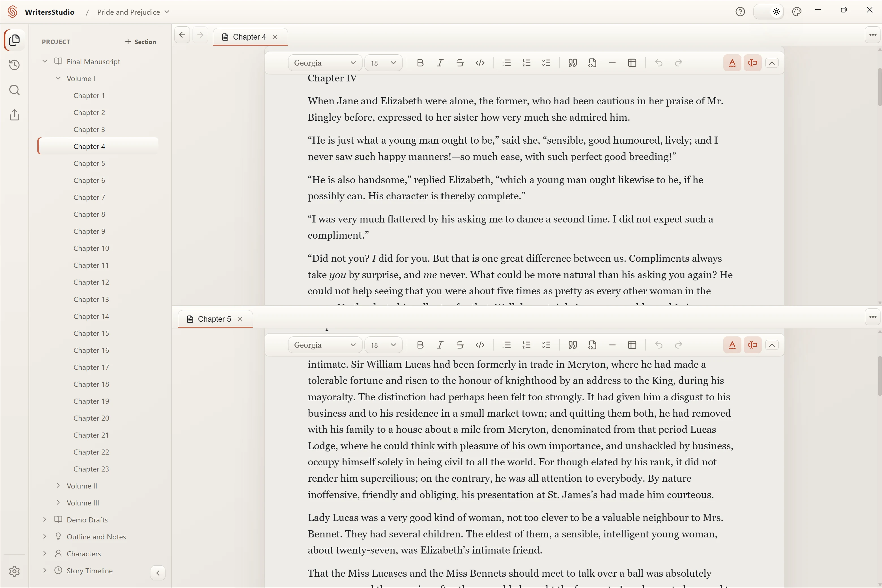Select the Chapter 4 editor tab
882x588 pixels.
click(250, 37)
